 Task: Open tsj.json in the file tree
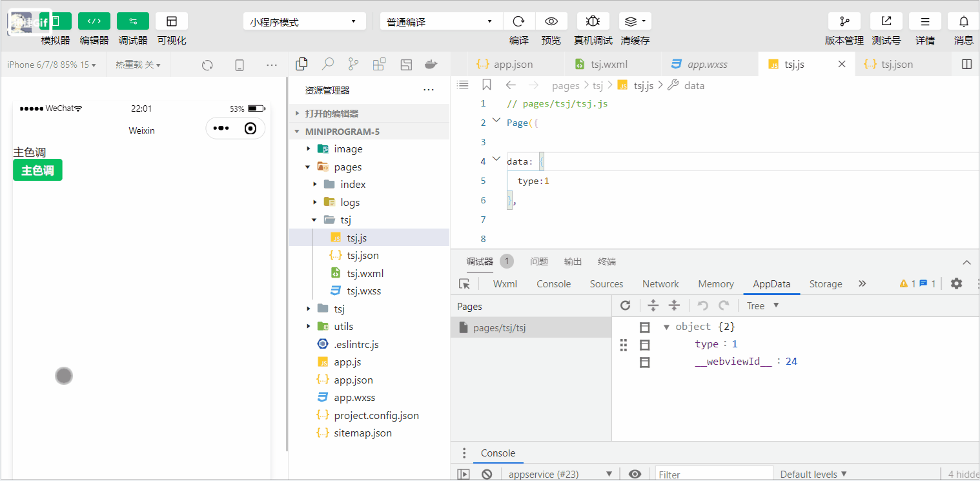[x=369, y=255]
